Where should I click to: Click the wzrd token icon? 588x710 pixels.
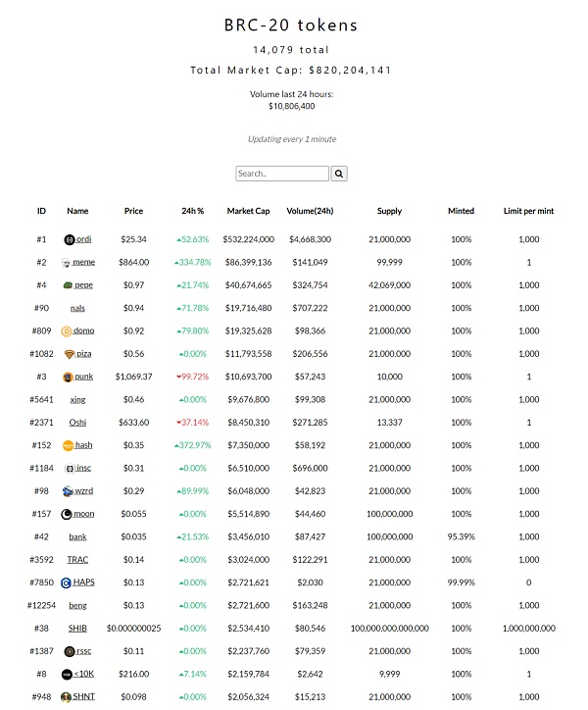[68, 491]
